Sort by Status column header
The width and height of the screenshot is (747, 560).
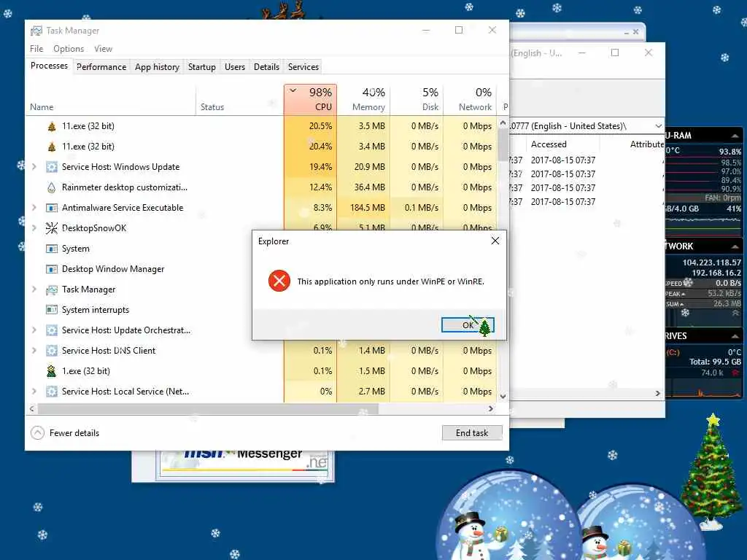239,99
